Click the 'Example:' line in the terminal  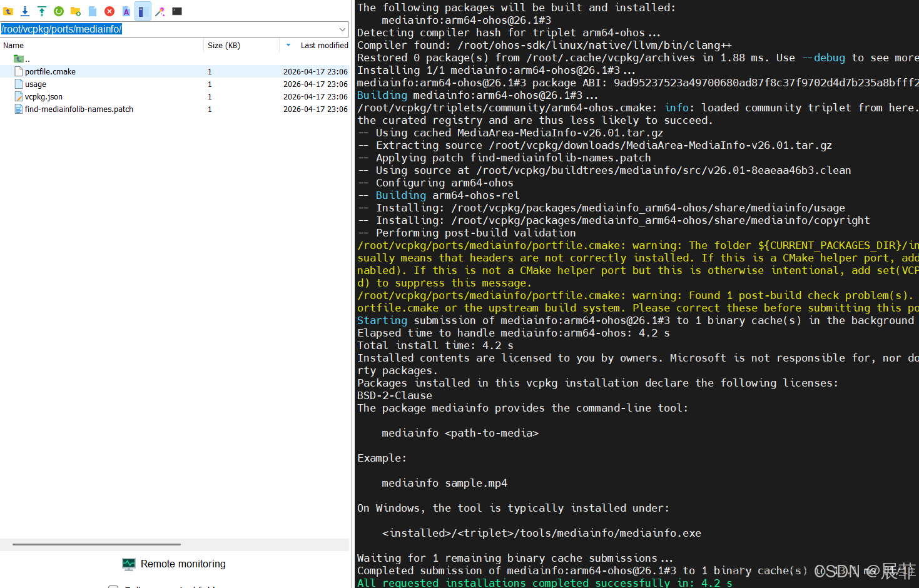pyautogui.click(x=382, y=458)
